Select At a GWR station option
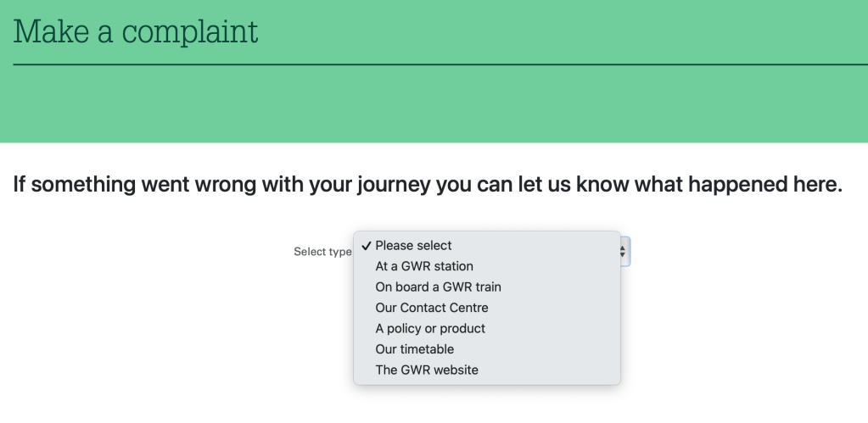Image resolution: width=868 pixels, height=423 pixels. (x=423, y=266)
